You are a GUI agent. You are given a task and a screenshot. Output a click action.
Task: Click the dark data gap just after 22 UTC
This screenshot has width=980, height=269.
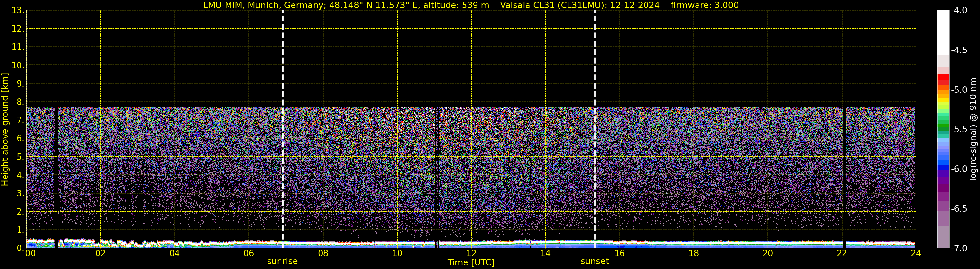(844, 171)
